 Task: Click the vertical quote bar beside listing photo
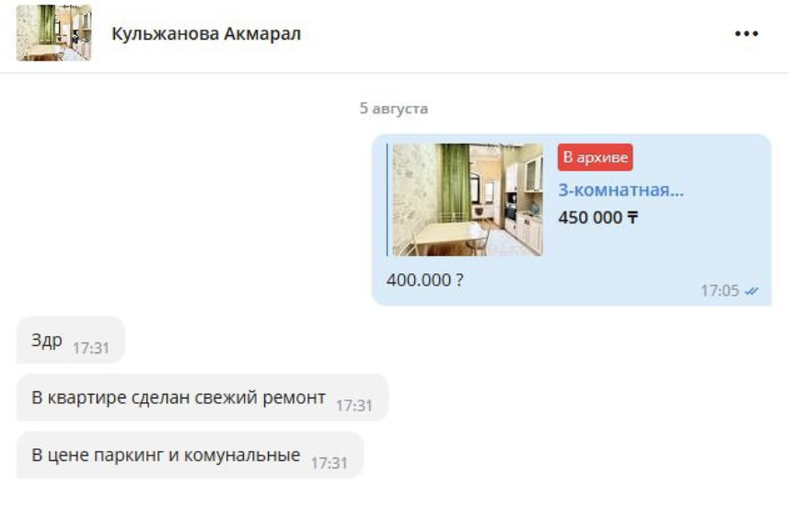click(387, 200)
